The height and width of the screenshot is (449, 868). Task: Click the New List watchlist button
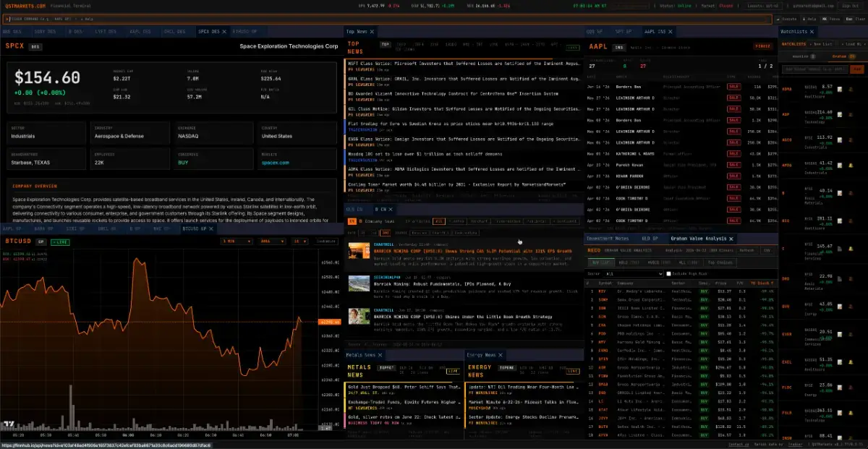[x=820, y=44]
